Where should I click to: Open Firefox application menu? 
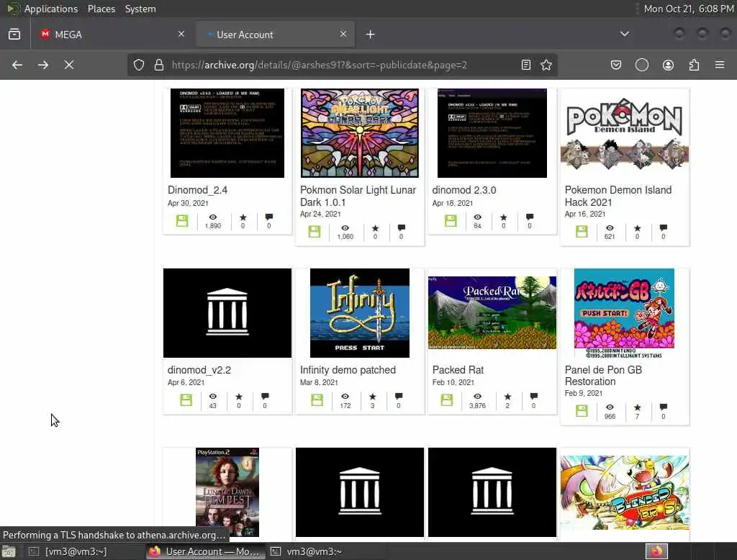click(720, 65)
